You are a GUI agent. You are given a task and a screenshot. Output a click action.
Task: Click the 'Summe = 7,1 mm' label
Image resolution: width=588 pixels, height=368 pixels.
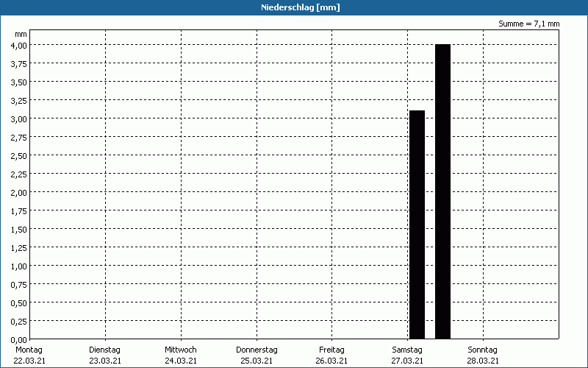click(528, 24)
